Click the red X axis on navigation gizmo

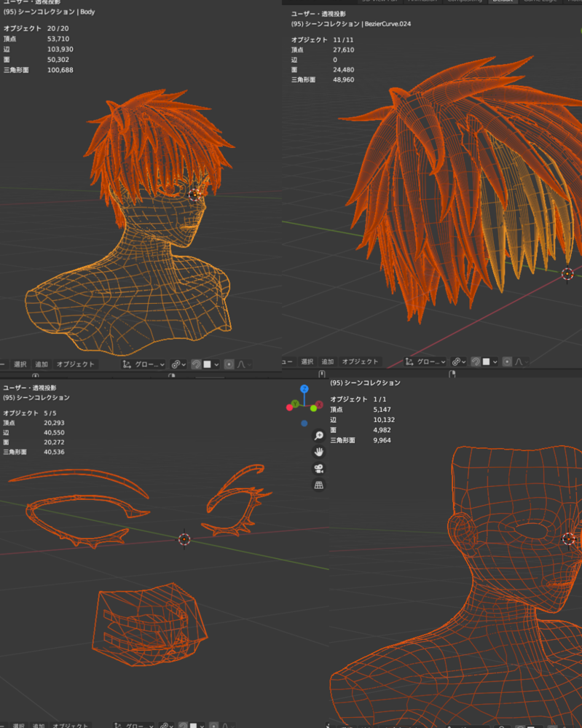[x=319, y=405]
